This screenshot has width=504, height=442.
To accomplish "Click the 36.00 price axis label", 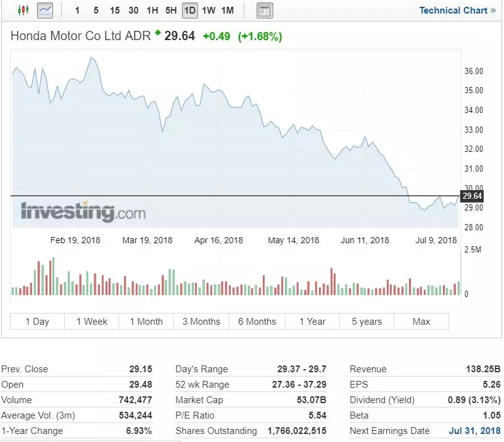I will (x=474, y=71).
